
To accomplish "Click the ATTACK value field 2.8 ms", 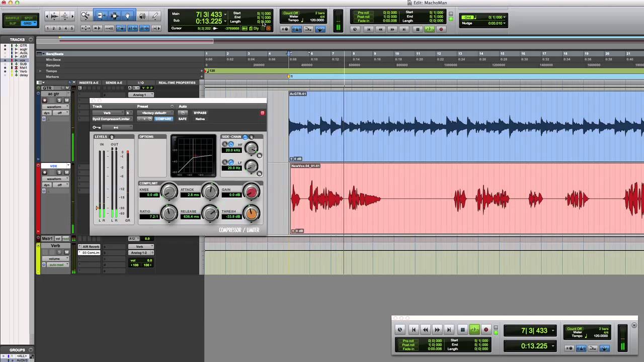I will [x=190, y=195].
